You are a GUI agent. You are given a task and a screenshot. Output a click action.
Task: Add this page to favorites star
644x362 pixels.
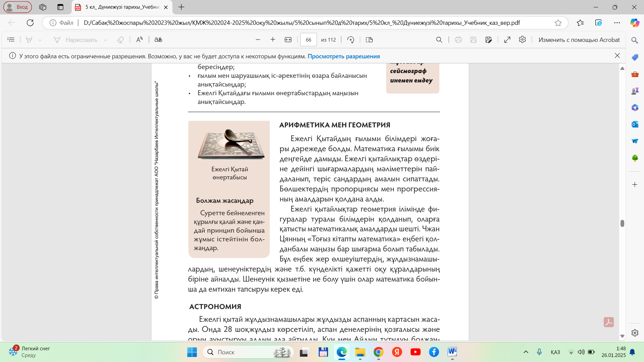tap(558, 23)
